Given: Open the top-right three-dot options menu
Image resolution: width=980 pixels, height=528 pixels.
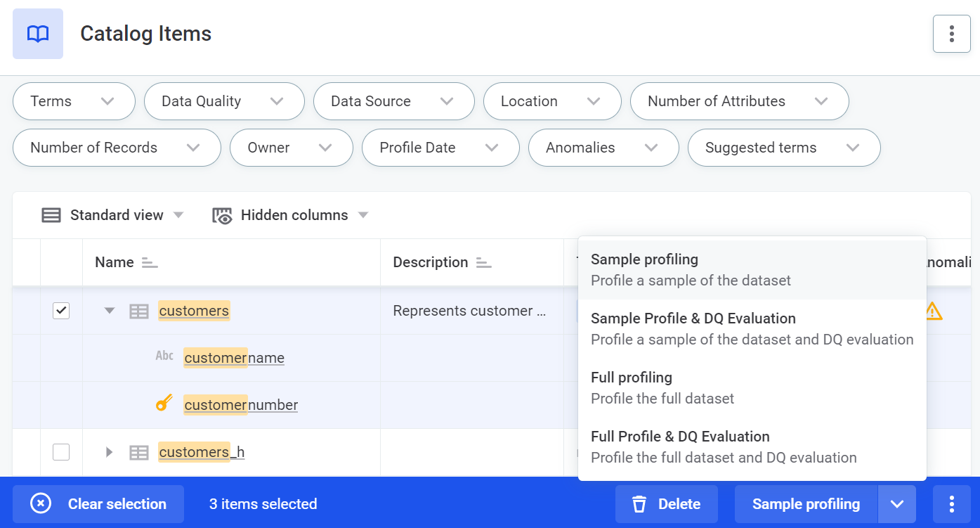Looking at the screenshot, I should [x=951, y=34].
